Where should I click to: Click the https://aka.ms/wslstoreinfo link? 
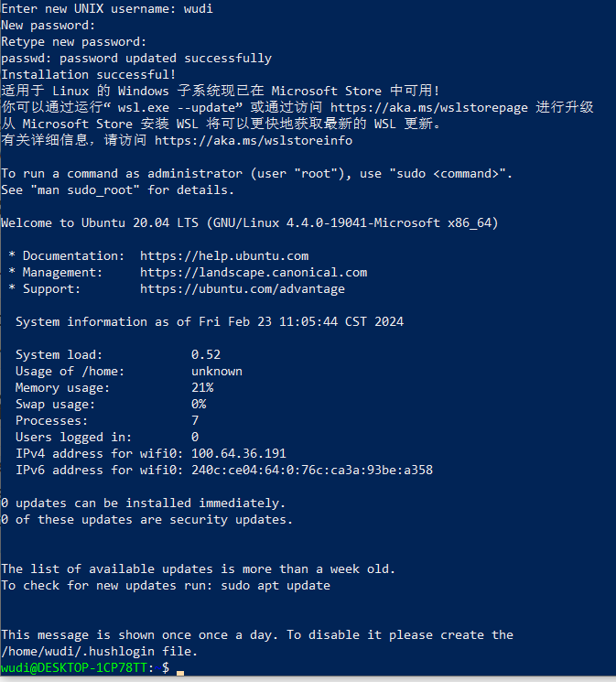[254, 141]
